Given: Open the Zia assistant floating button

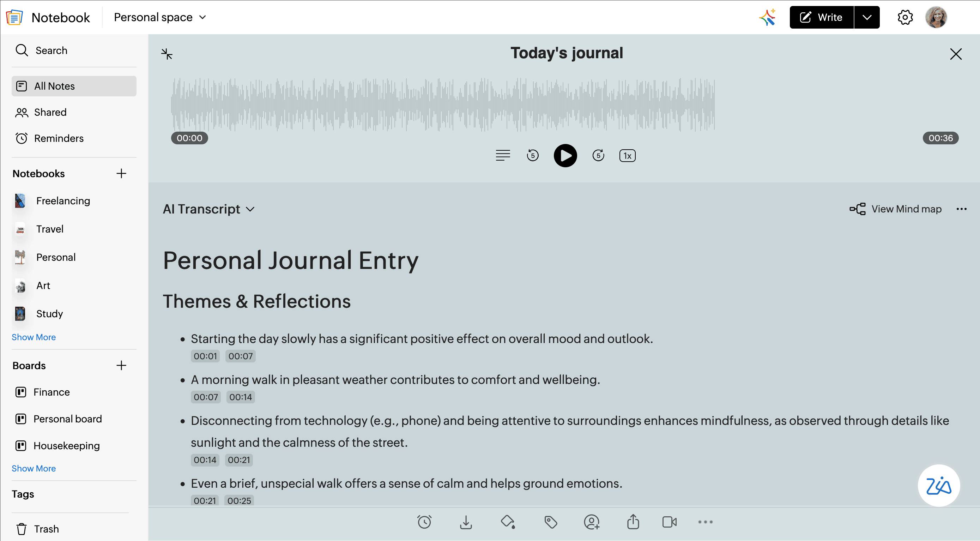Looking at the screenshot, I should (x=938, y=486).
